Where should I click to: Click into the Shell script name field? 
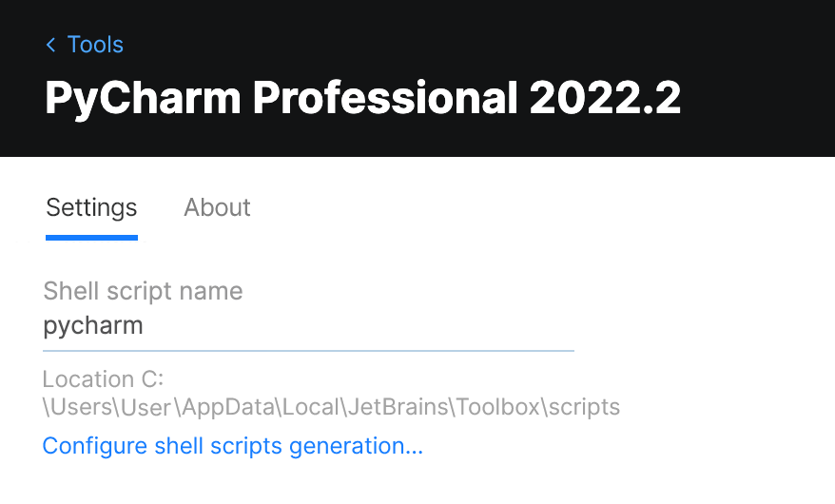pyautogui.click(x=308, y=326)
